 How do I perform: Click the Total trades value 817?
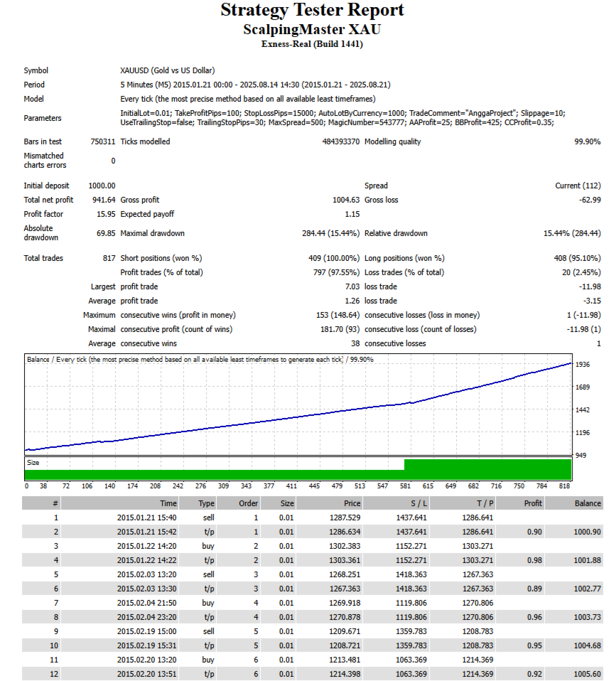tap(109, 259)
